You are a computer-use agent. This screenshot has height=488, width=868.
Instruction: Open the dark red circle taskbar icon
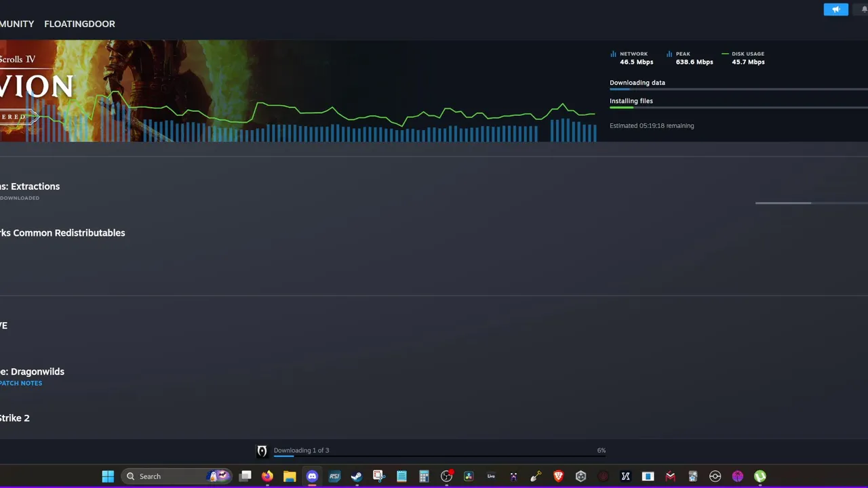pos(603,476)
